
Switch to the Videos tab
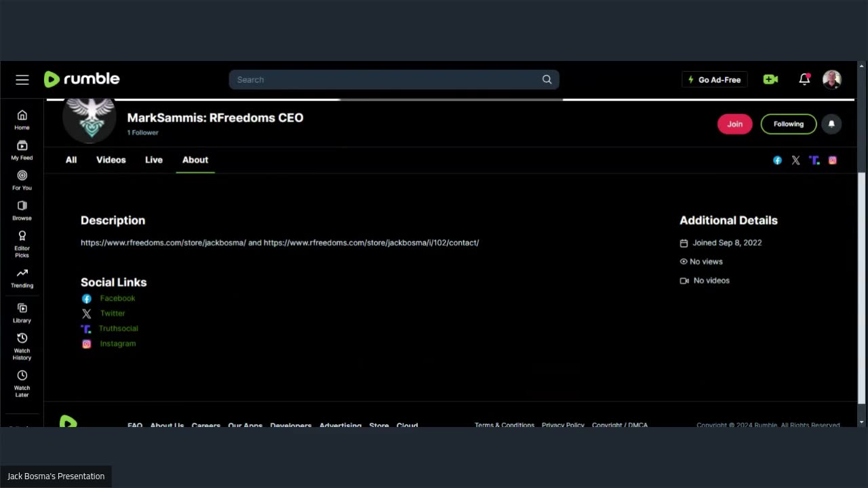pyautogui.click(x=111, y=160)
